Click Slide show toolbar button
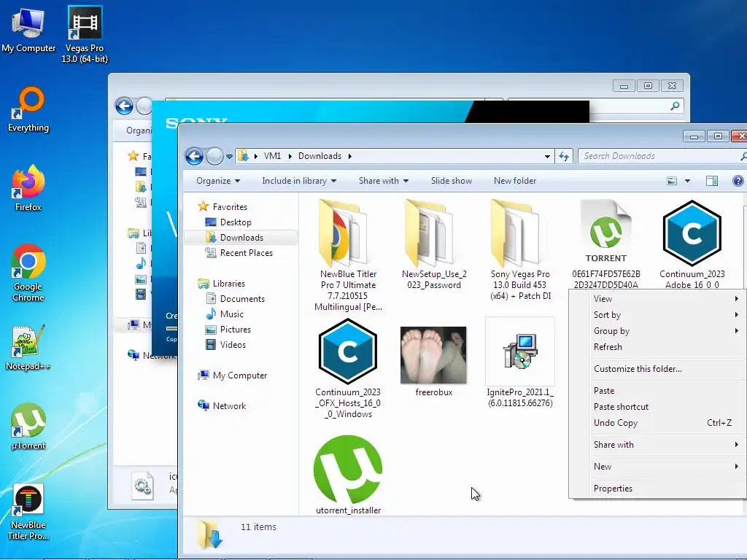 coord(451,181)
